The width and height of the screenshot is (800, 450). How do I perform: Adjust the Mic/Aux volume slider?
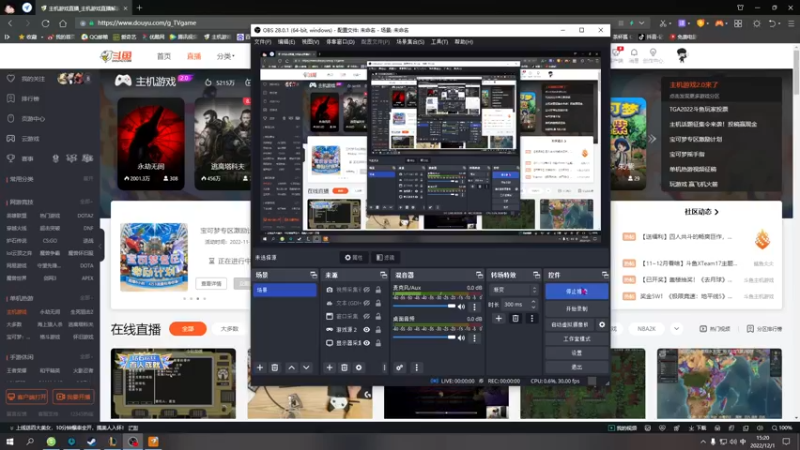tap(424, 306)
